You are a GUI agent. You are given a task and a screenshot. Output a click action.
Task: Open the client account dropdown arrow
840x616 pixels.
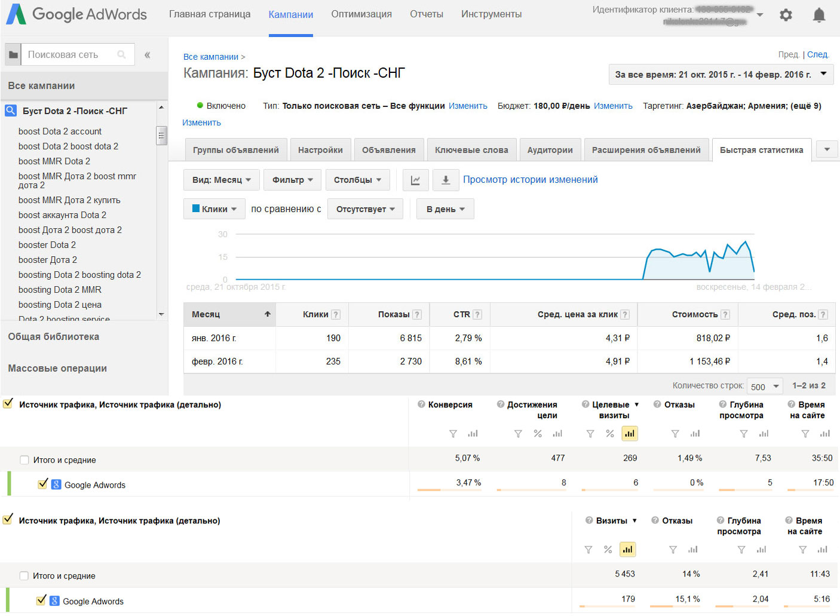click(x=760, y=14)
